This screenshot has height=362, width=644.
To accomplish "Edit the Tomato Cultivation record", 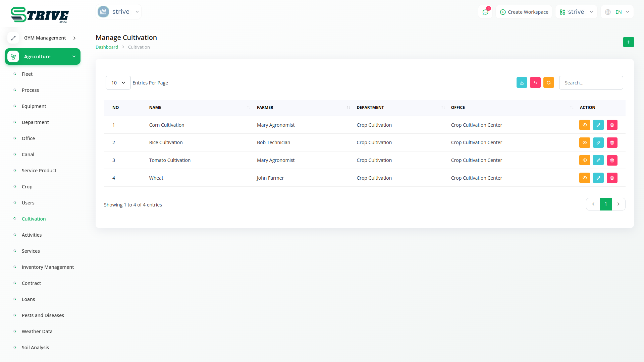I will coord(598,160).
